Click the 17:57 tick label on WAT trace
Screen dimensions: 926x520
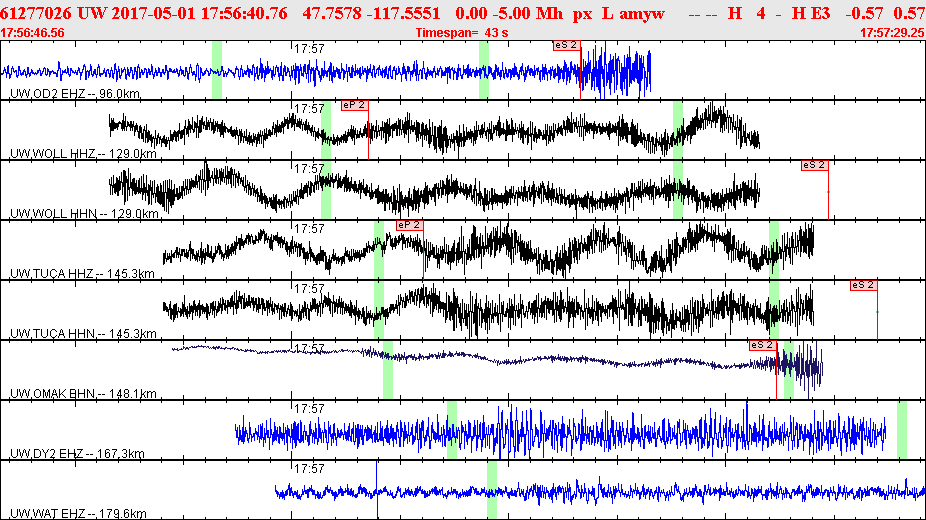(x=309, y=469)
